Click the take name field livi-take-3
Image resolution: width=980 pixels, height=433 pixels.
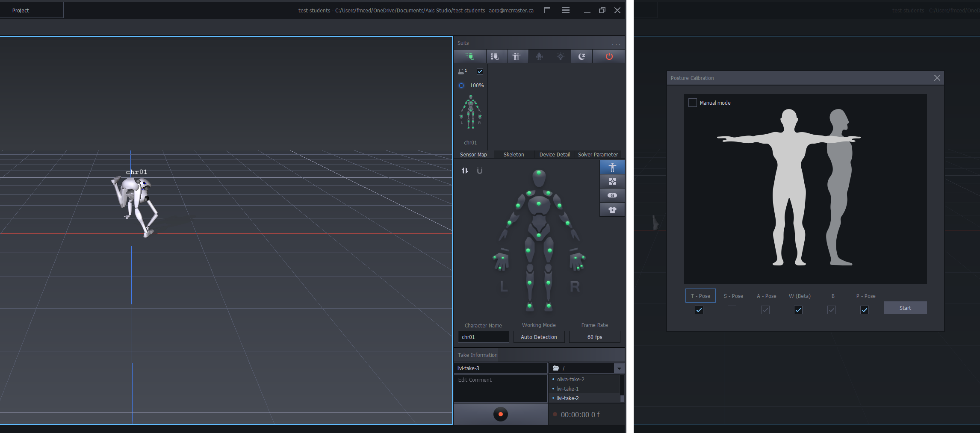[x=500, y=368]
